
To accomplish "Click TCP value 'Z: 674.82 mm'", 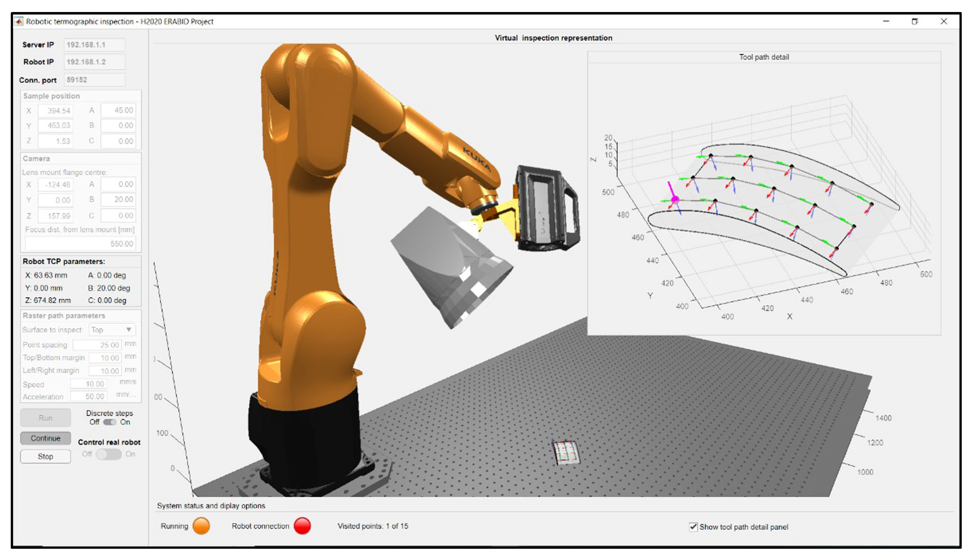I will pyautogui.click(x=48, y=300).
